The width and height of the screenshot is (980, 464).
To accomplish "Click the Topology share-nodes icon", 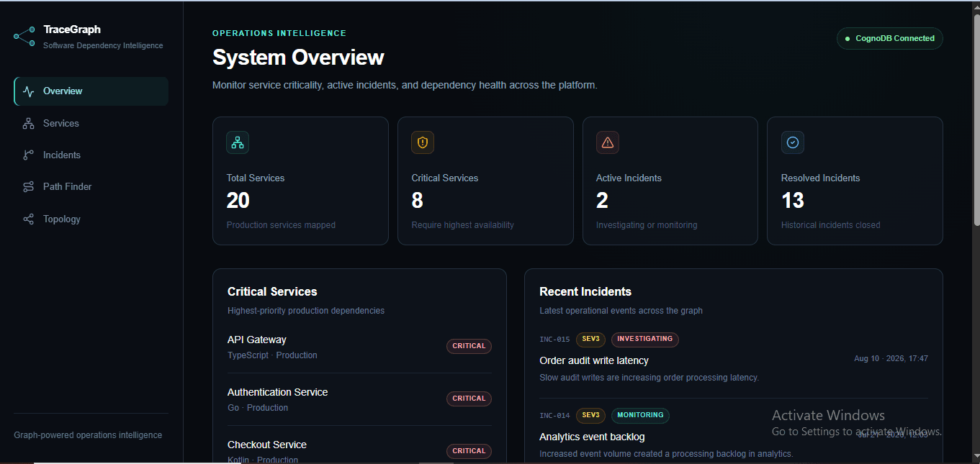I will point(29,219).
